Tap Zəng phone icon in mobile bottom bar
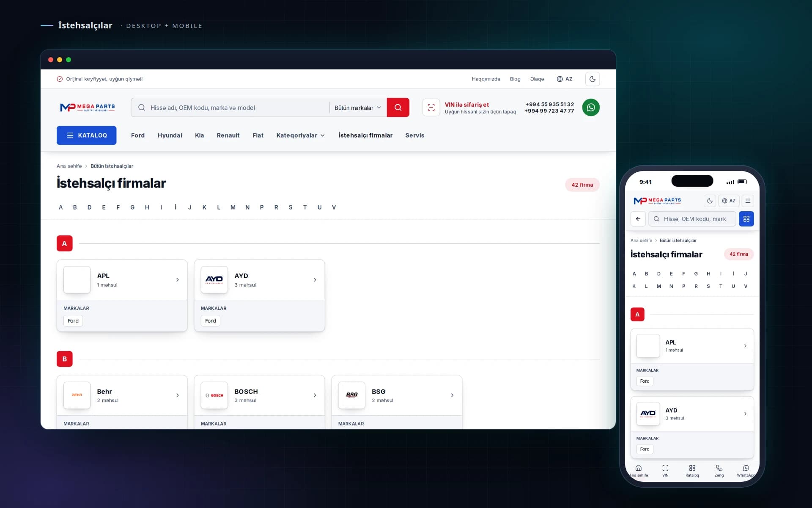812x508 pixels. (x=719, y=470)
